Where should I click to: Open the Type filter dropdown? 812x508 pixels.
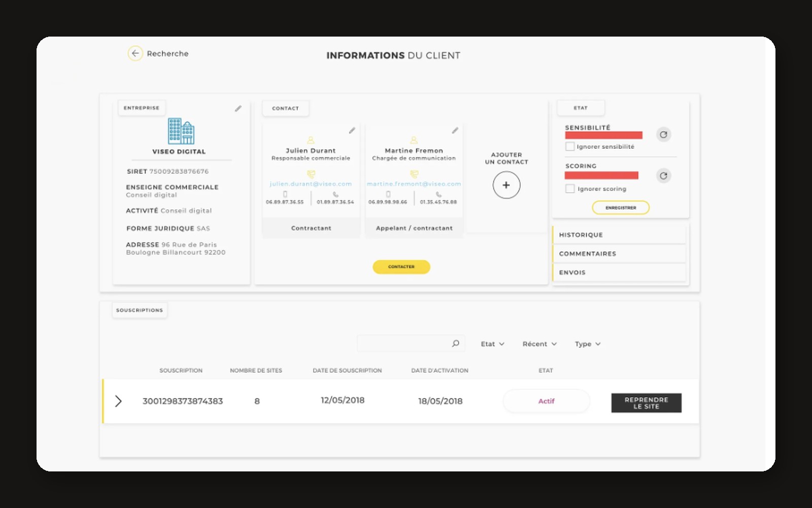[x=588, y=344]
